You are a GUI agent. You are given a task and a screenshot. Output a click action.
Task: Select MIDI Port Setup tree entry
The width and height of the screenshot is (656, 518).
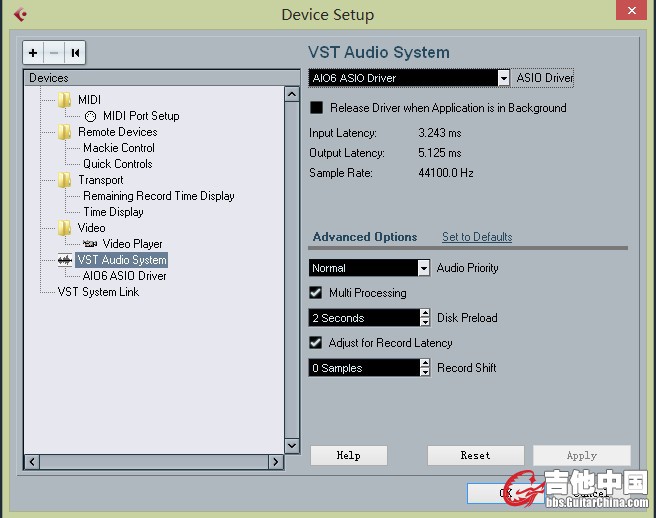point(141,116)
